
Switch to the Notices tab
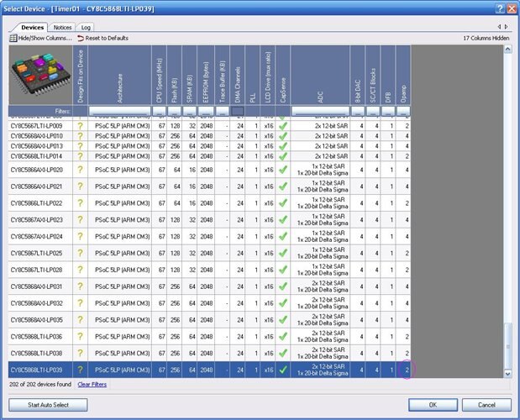pos(63,27)
